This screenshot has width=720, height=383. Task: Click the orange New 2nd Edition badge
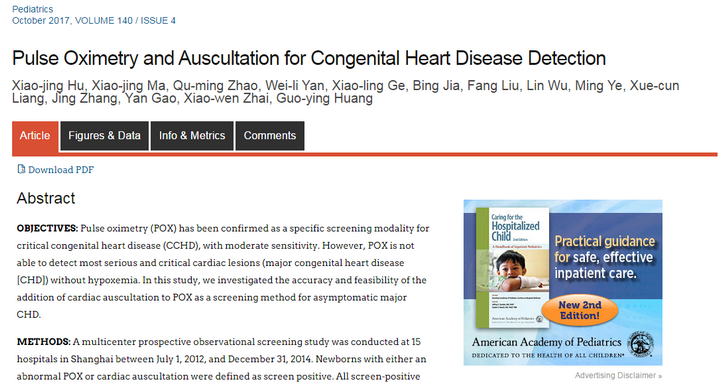[x=579, y=310]
